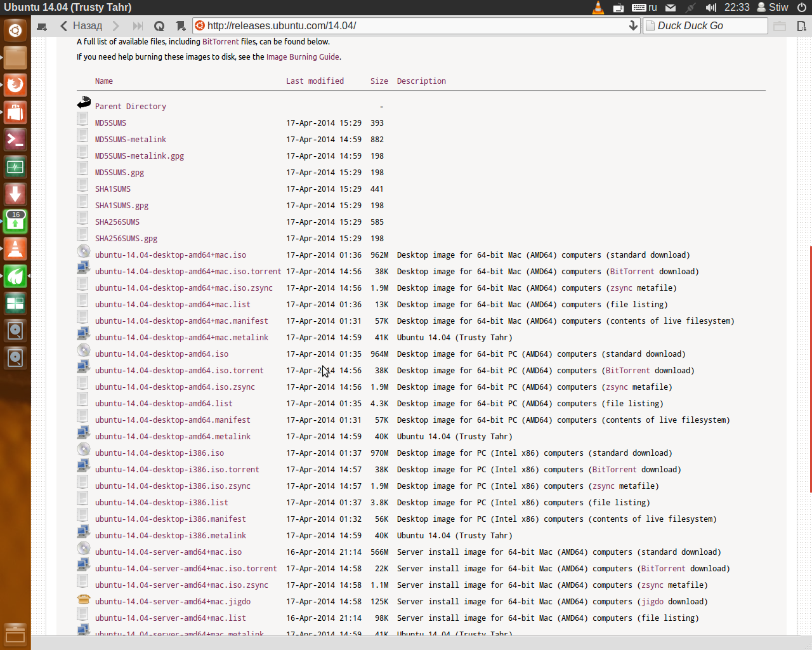Open the sound volume indicator
Viewport: 812px width, 650px height.
pos(711,8)
